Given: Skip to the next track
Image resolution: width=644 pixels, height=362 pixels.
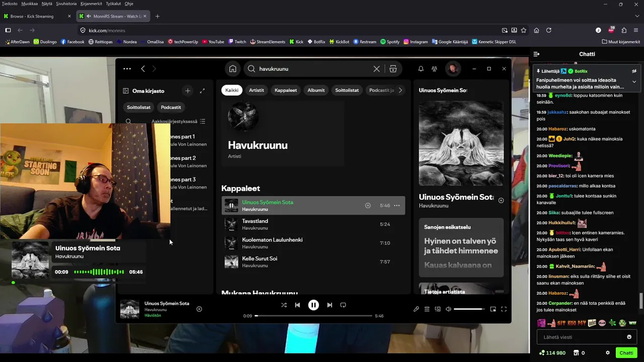Looking at the screenshot, I should point(330,305).
